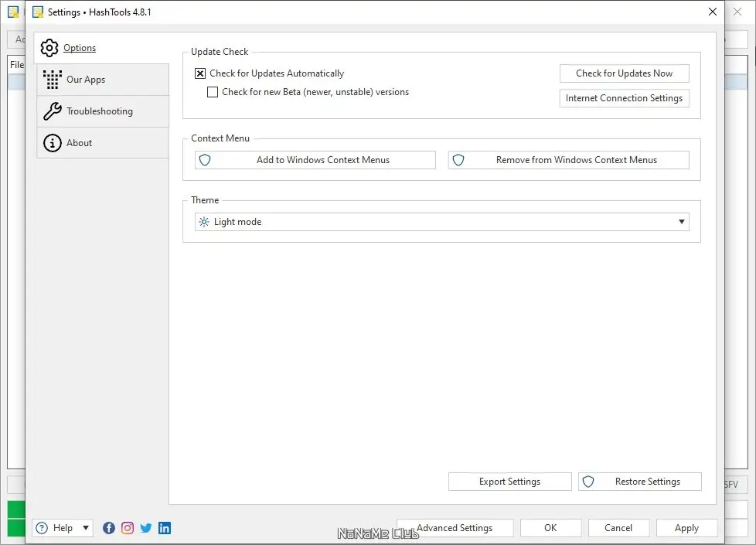Click the Our Apps grid icon
The image size is (756, 545).
coord(52,80)
